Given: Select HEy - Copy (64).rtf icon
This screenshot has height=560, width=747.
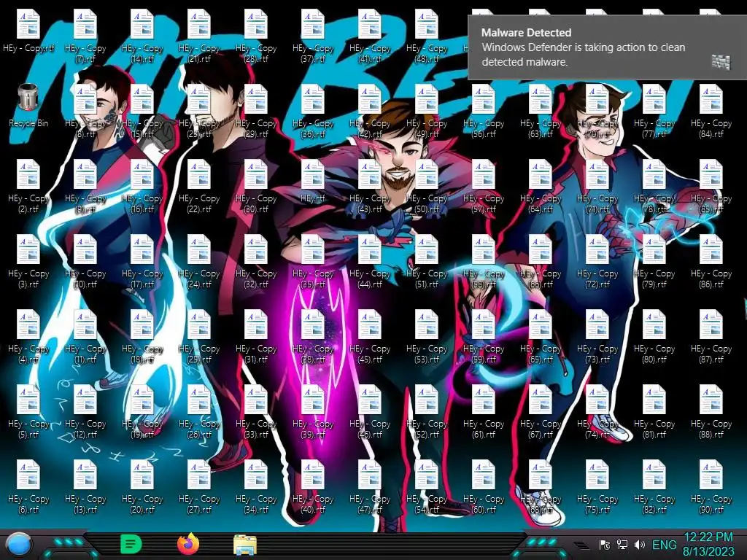Looking at the screenshot, I should pos(541,174).
